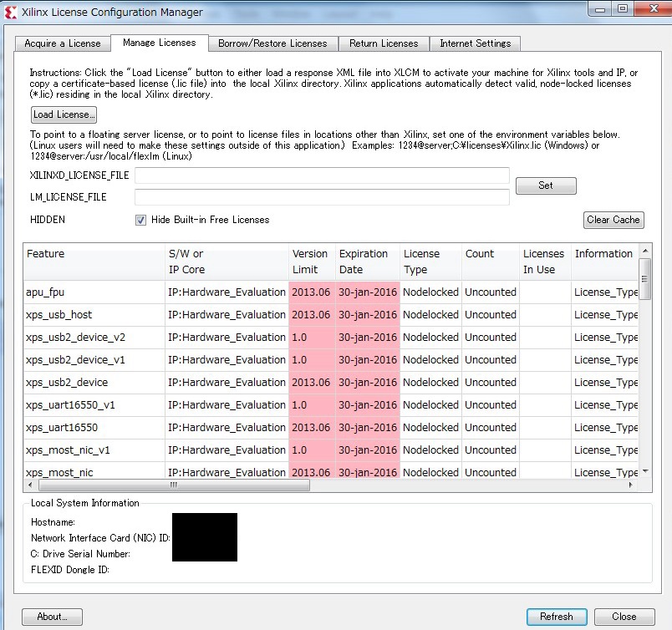Click the Count column header
Image resolution: width=672 pixels, height=630 pixels.
[491, 262]
